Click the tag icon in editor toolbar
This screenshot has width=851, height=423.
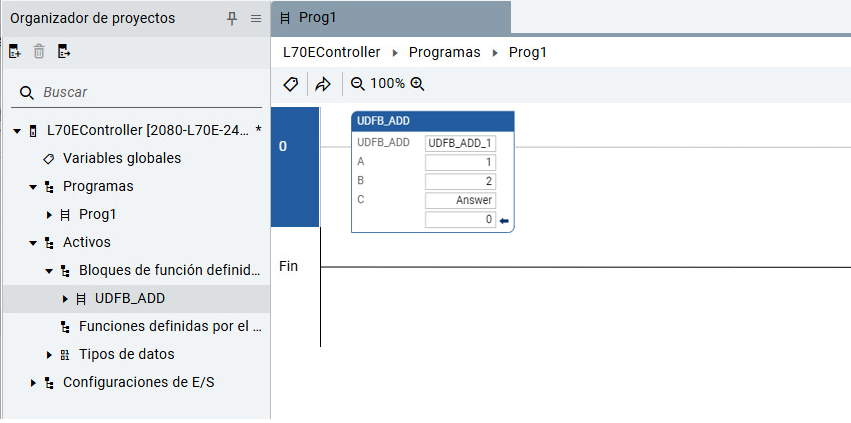pos(290,85)
